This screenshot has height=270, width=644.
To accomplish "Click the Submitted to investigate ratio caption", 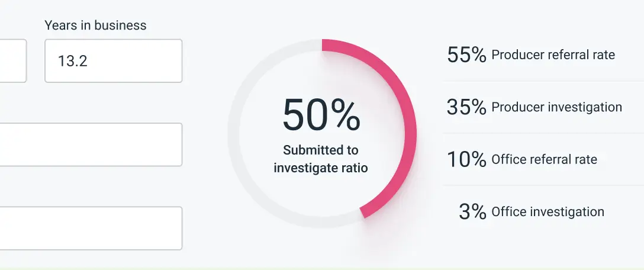I will click(321, 159).
